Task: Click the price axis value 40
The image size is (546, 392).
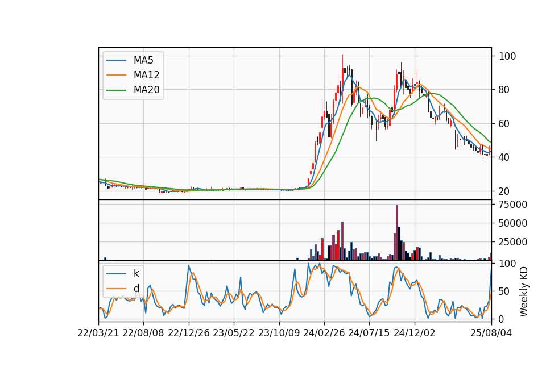Action: tap(504, 157)
